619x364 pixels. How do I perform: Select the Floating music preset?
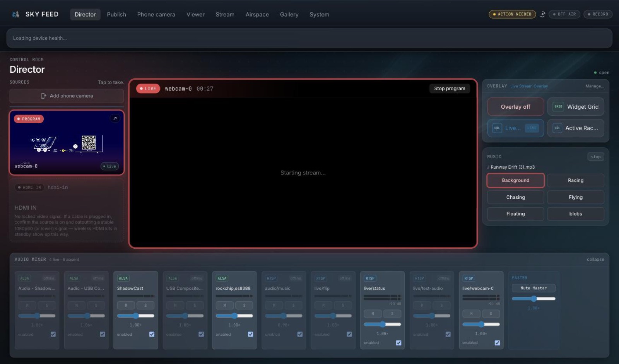click(x=515, y=214)
